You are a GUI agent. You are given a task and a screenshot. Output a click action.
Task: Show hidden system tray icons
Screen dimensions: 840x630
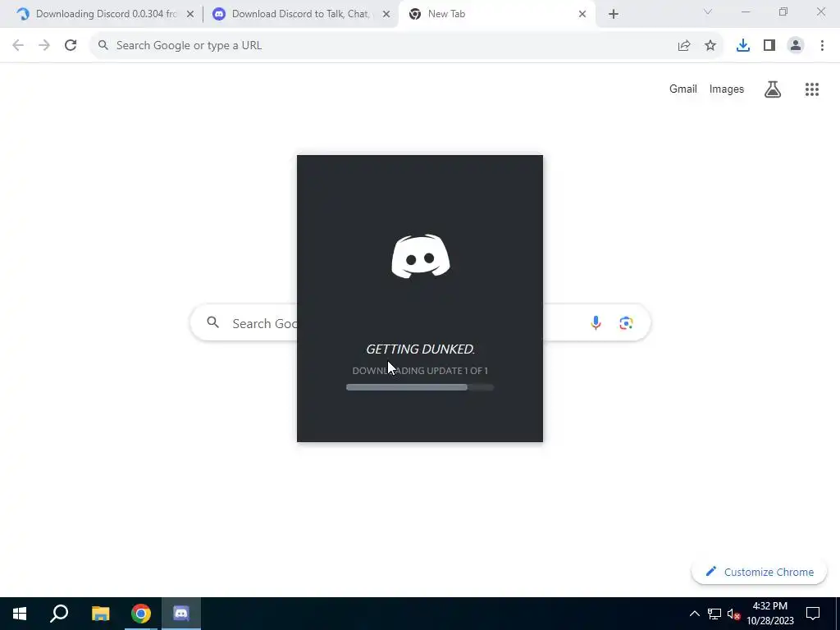point(694,614)
